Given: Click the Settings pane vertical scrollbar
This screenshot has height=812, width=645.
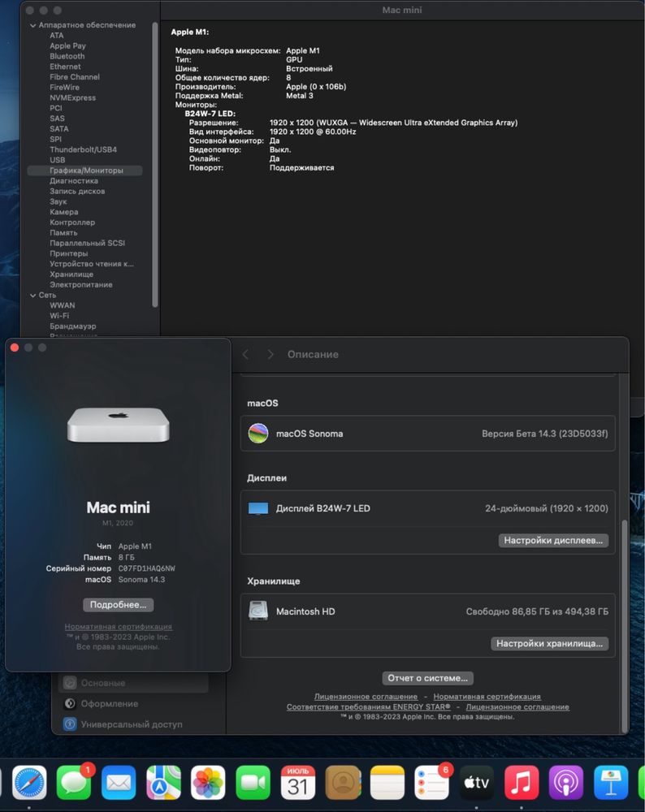Looking at the screenshot, I should click(624, 626).
